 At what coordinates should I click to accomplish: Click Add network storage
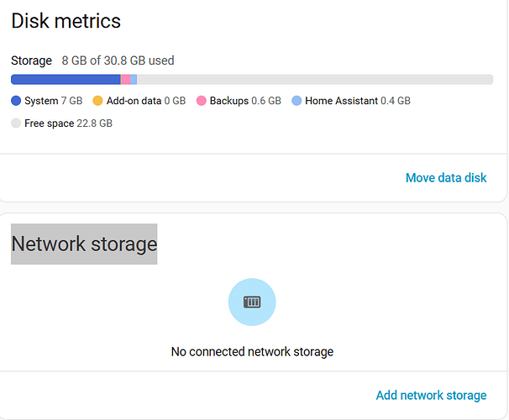431,396
